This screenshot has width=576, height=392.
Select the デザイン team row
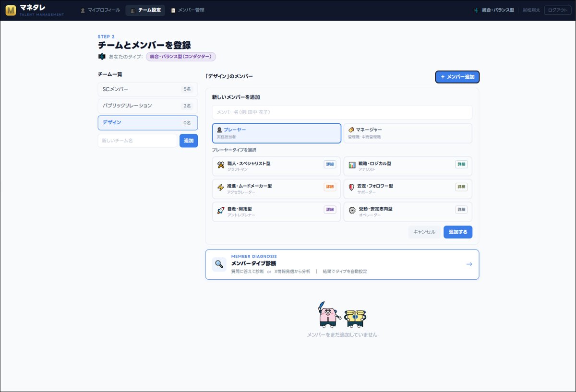tap(148, 123)
